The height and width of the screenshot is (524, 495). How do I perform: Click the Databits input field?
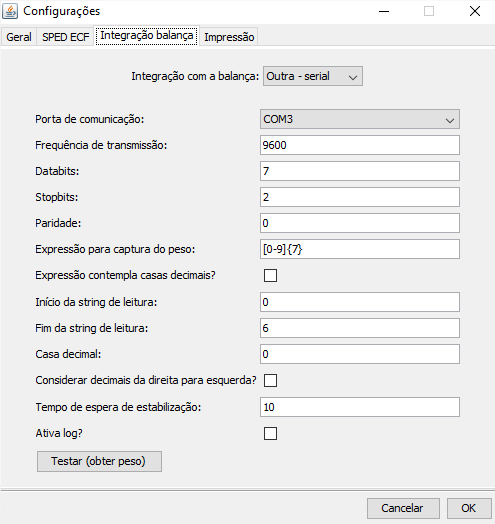(x=360, y=171)
